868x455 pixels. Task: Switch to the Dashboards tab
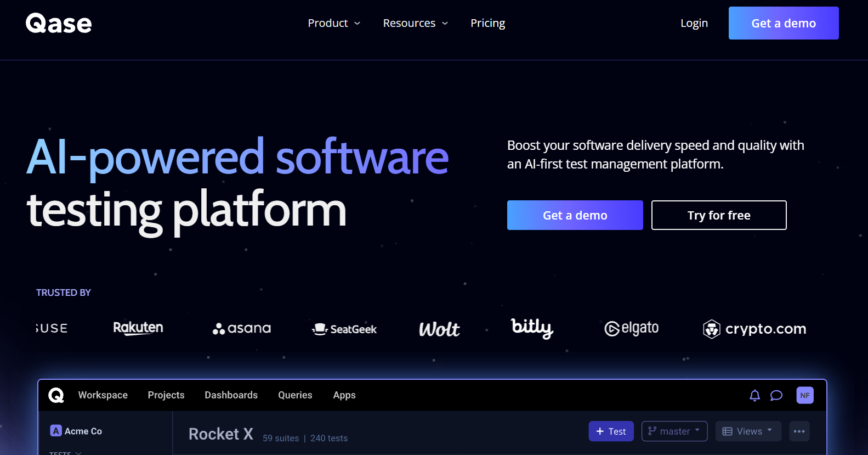pos(231,395)
